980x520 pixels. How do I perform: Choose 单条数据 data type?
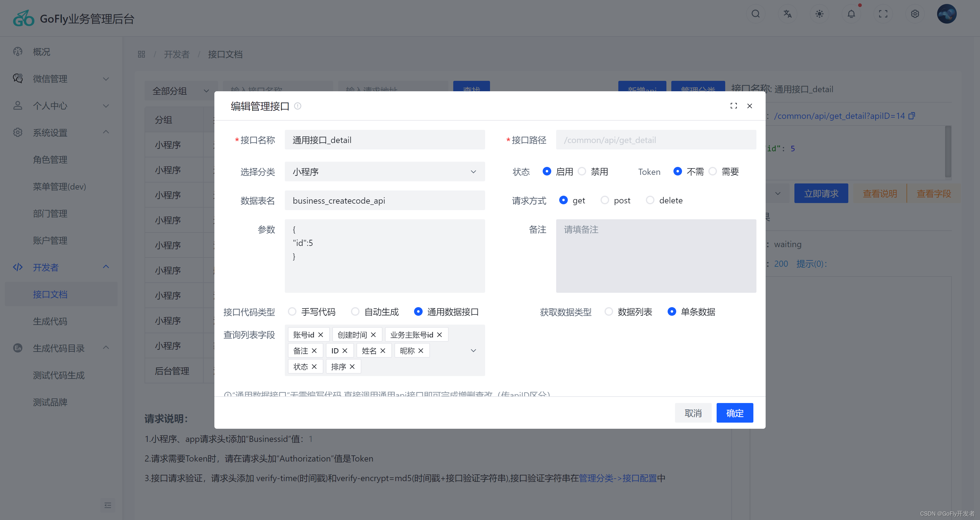pyautogui.click(x=672, y=312)
